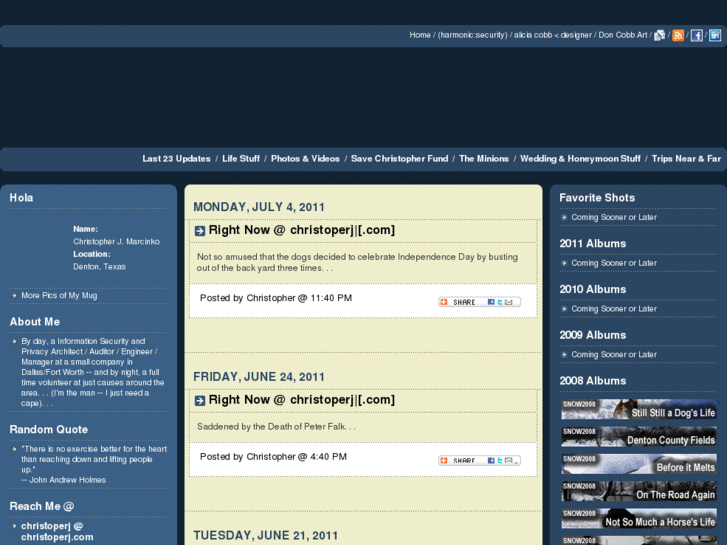This screenshot has height=545, width=727.
Task: Click Coming Sooner or Later under 2011 Albums
Action: [x=614, y=263]
